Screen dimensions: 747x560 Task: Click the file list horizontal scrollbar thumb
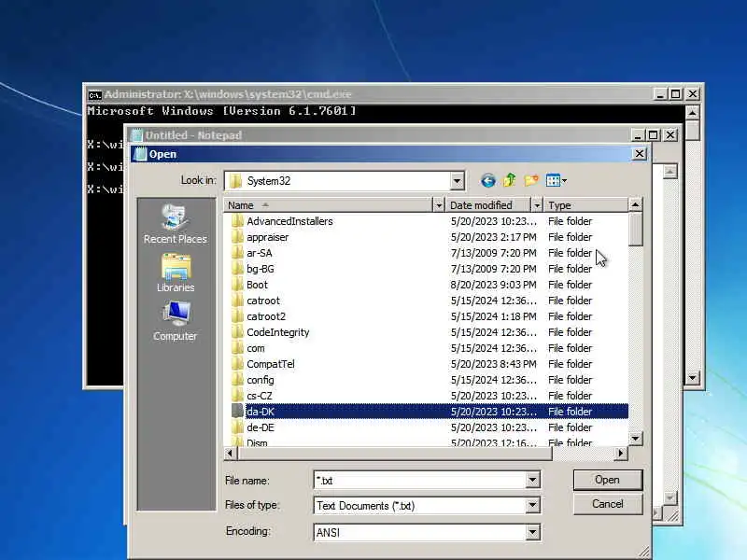(395, 454)
